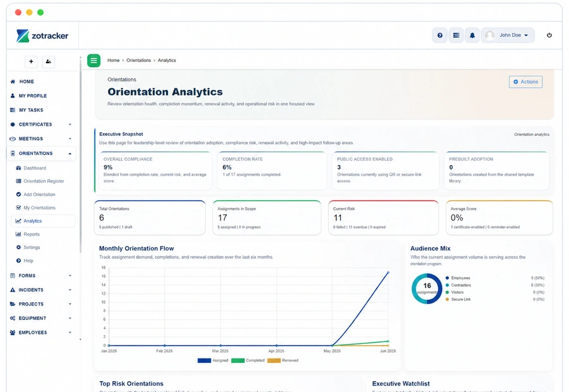
Task: Click the My Orientations checkbox icon
Action: (18, 207)
